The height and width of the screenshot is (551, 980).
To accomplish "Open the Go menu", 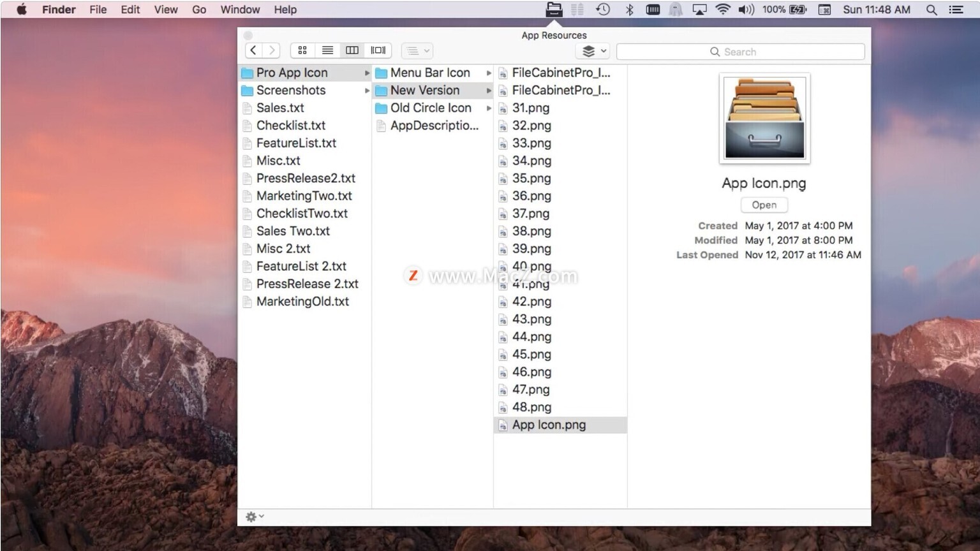I will tap(199, 10).
